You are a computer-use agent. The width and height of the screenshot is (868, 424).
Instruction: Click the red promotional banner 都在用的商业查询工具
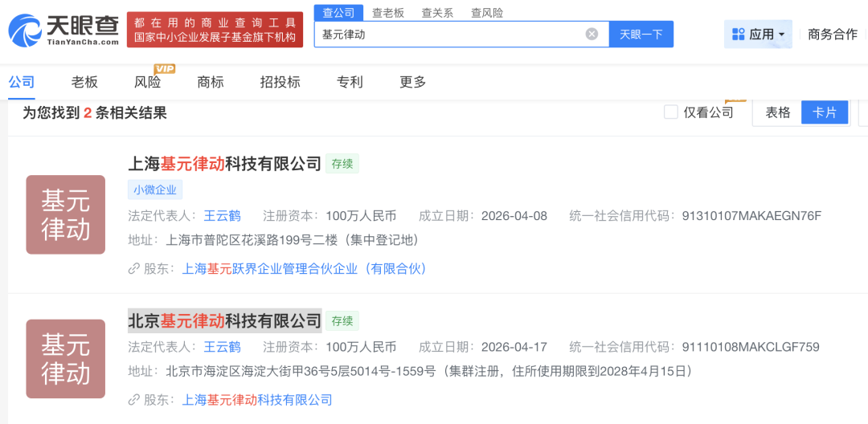(215, 30)
